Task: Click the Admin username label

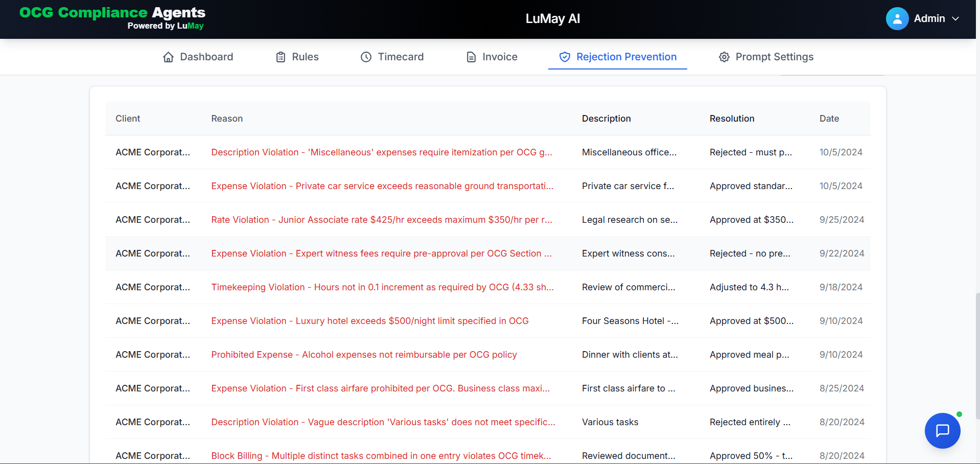Action: [929, 19]
